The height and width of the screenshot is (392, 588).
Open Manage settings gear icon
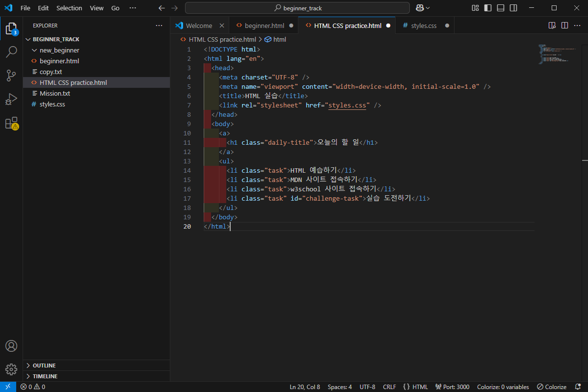pyautogui.click(x=11, y=369)
